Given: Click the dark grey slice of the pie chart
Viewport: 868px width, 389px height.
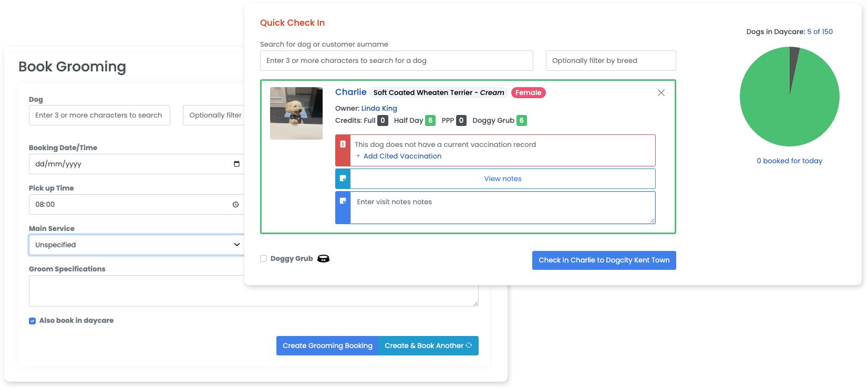Looking at the screenshot, I should (793, 63).
